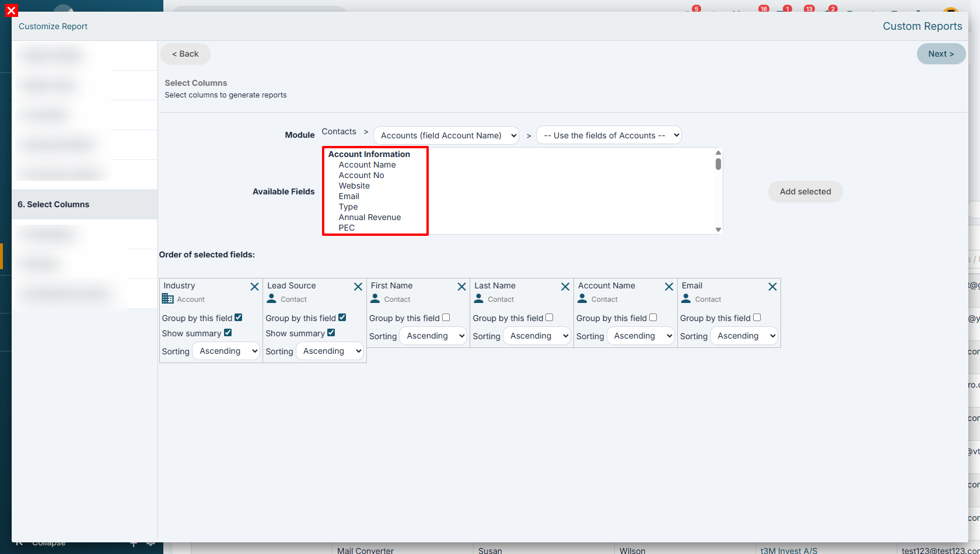Image resolution: width=980 pixels, height=554 pixels.
Task: Enable Group by this field for First Name
Action: (x=446, y=318)
